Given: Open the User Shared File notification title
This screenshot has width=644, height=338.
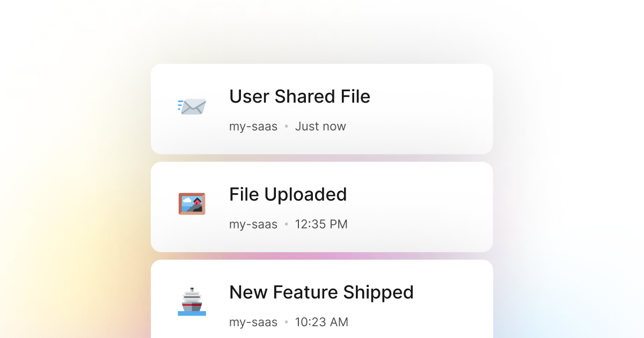Looking at the screenshot, I should tap(299, 97).
